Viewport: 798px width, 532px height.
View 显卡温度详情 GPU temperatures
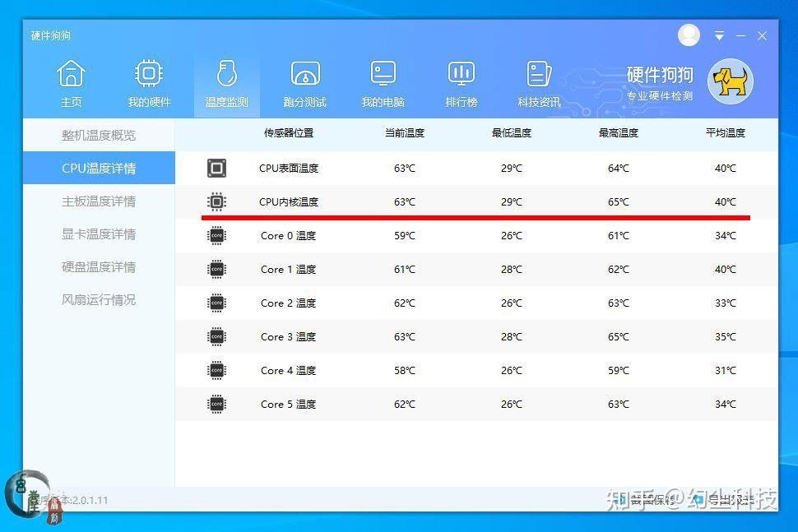98,234
